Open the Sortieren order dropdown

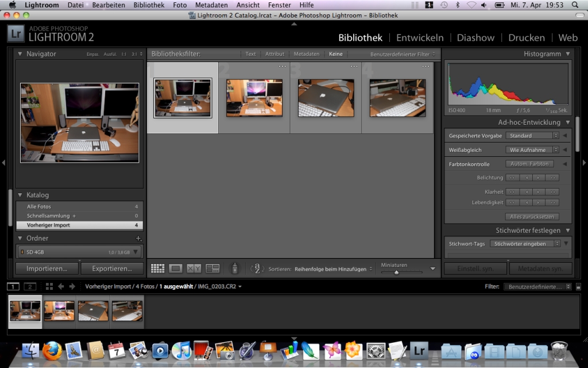pos(334,269)
